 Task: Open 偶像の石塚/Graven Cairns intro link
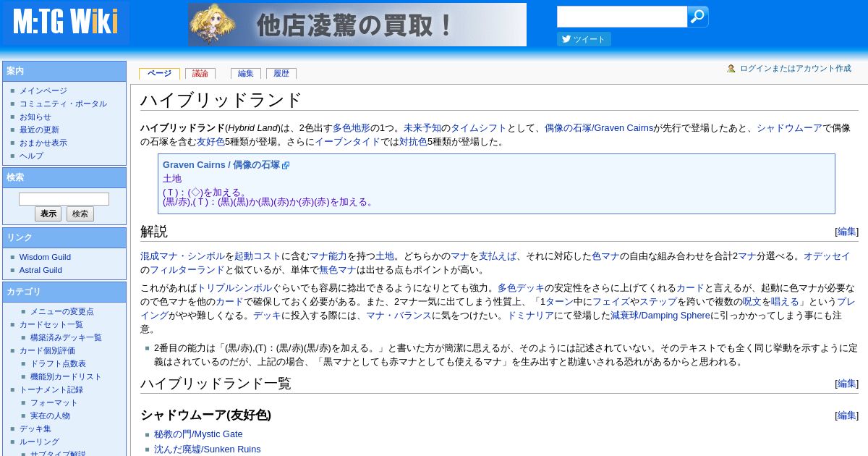[599, 128]
